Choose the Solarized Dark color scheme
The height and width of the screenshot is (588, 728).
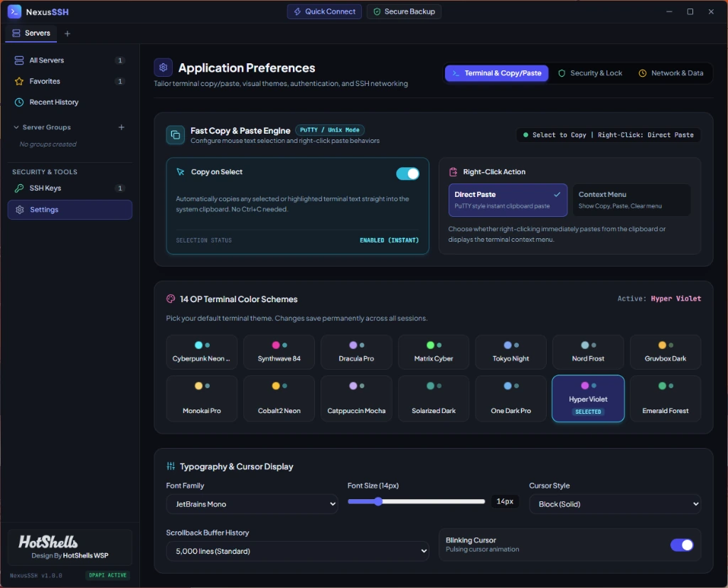coord(434,398)
